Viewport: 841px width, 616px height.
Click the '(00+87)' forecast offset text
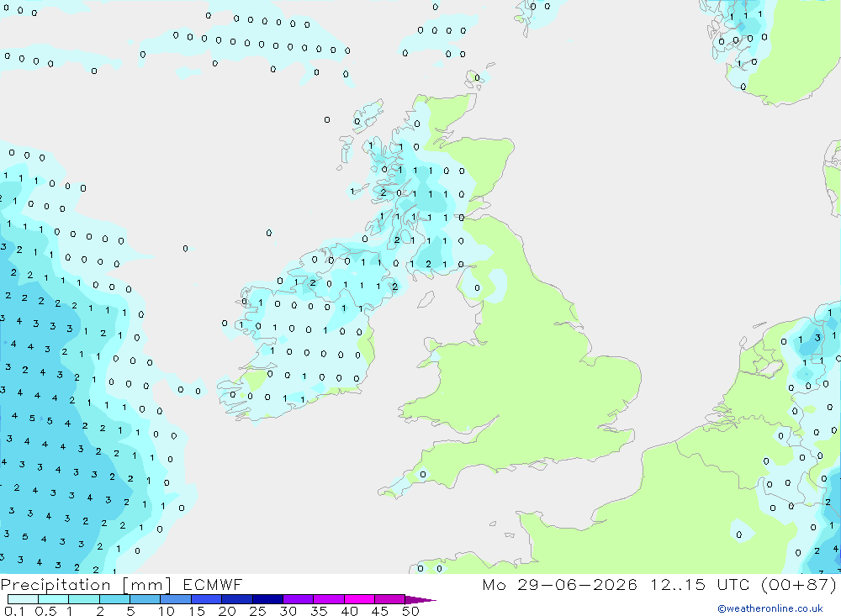click(x=799, y=584)
